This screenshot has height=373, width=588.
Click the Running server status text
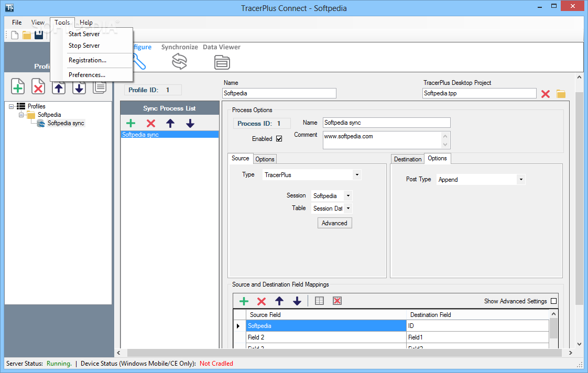click(x=59, y=363)
